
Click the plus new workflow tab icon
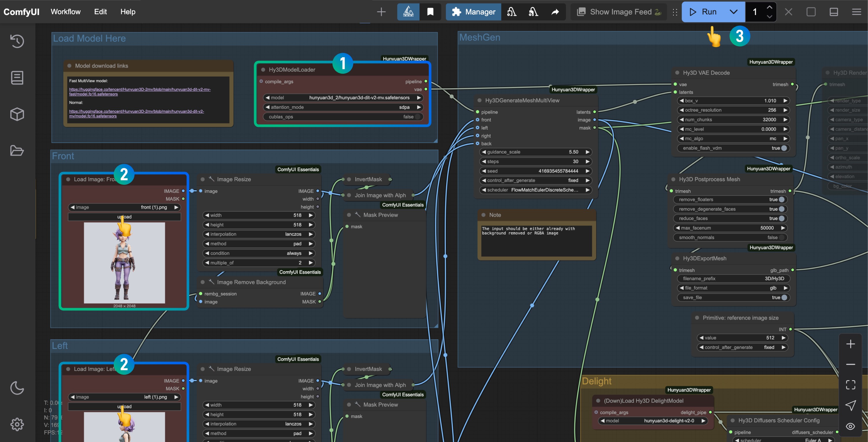click(x=381, y=12)
